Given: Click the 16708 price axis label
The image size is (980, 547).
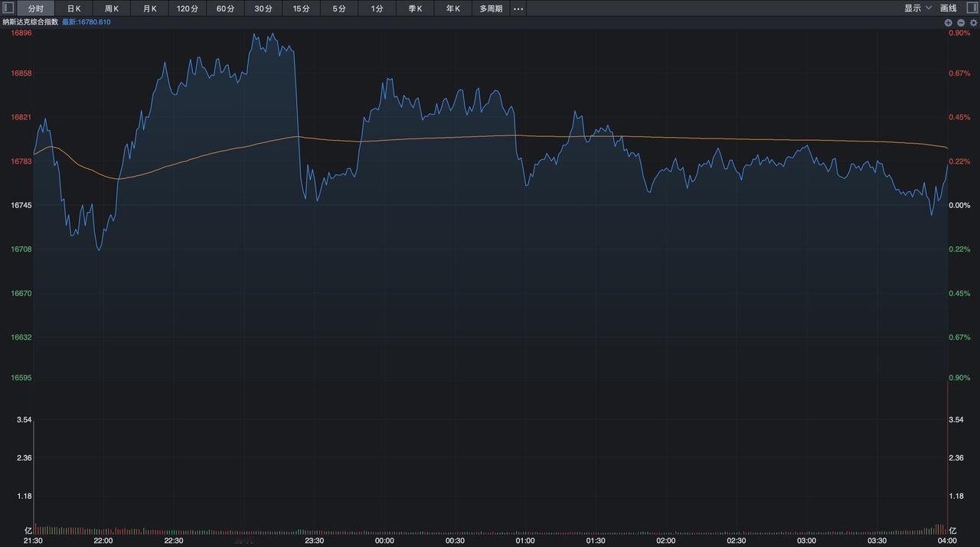Looking at the screenshot, I should [x=21, y=249].
